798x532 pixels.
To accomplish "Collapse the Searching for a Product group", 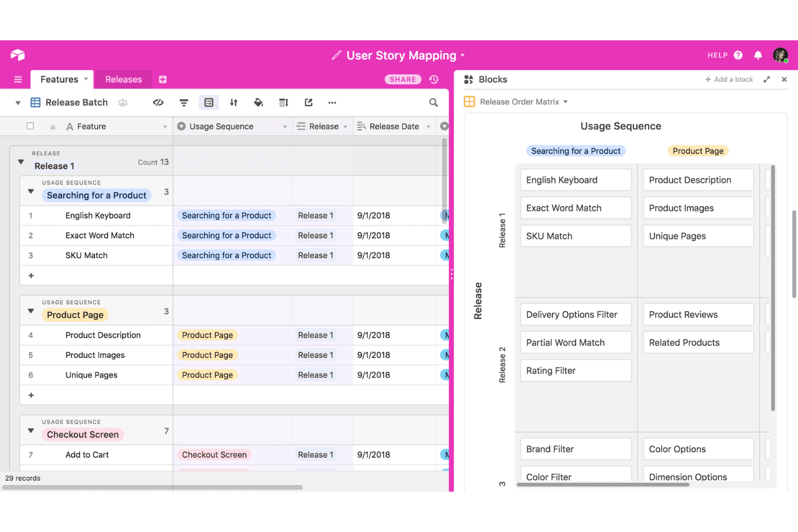I will 31,191.
